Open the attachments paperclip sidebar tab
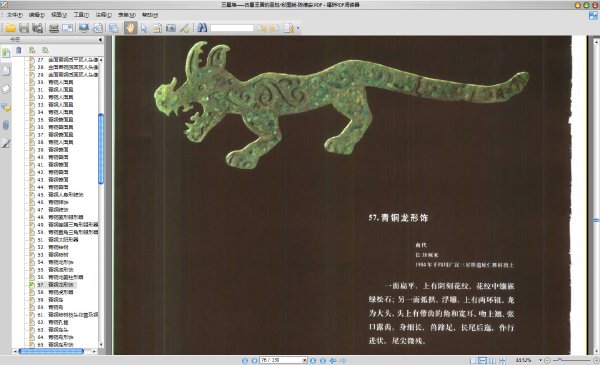 [x=6, y=125]
